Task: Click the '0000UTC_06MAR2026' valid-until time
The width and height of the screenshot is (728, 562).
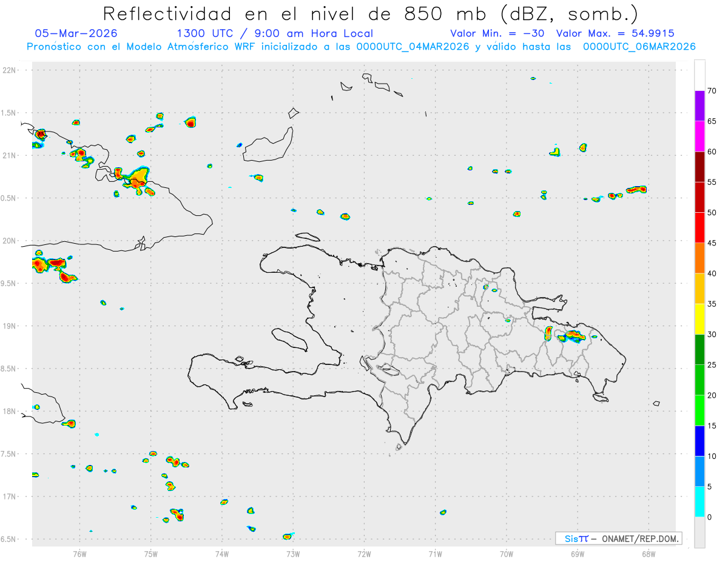Action: (639, 47)
